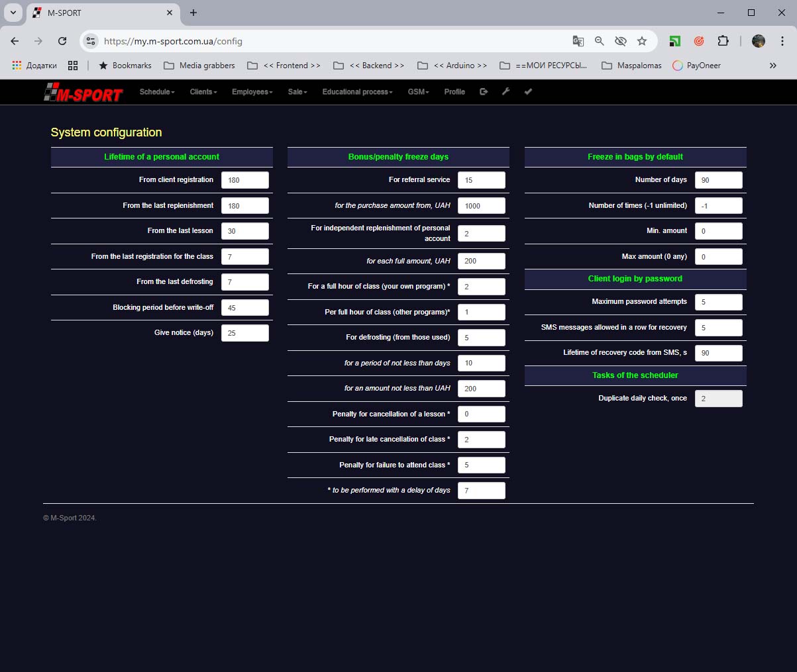Open the wrench settings icon

point(505,92)
